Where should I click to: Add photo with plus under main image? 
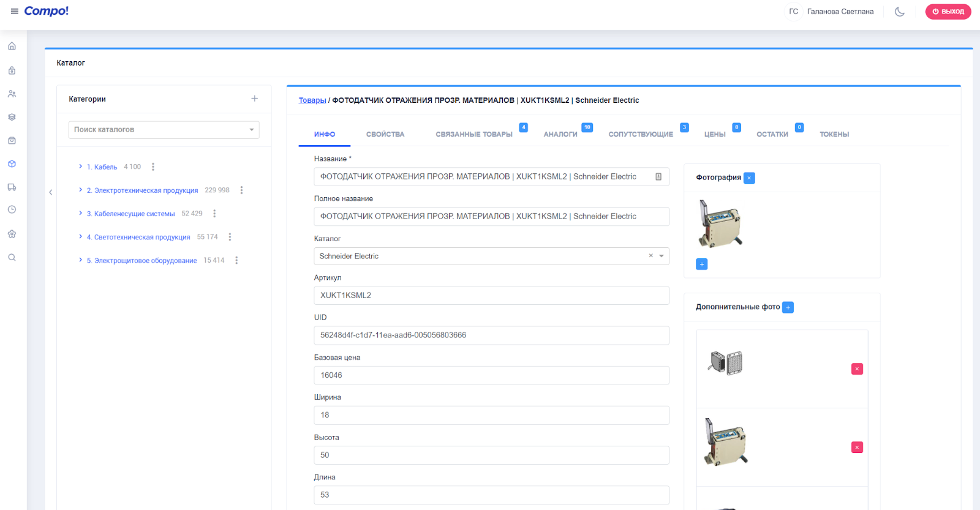[702, 264]
